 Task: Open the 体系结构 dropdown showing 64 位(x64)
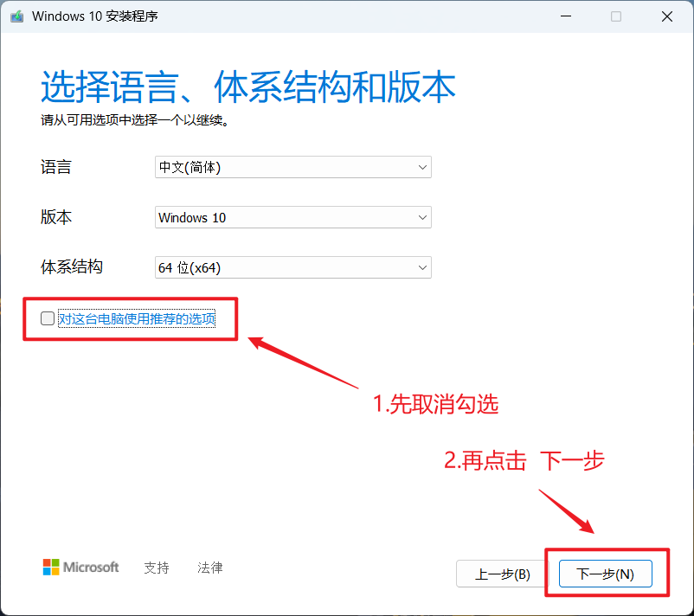tap(293, 267)
